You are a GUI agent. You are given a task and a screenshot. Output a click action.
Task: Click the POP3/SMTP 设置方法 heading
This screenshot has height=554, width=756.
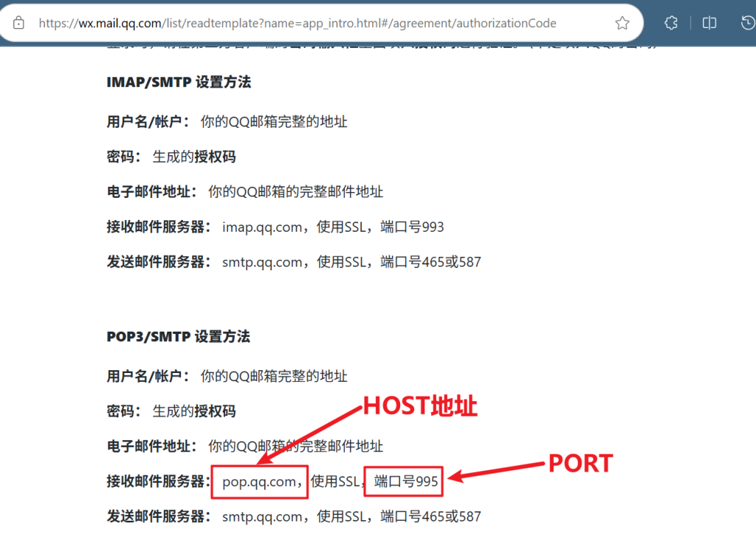pyautogui.click(x=179, y=336)
